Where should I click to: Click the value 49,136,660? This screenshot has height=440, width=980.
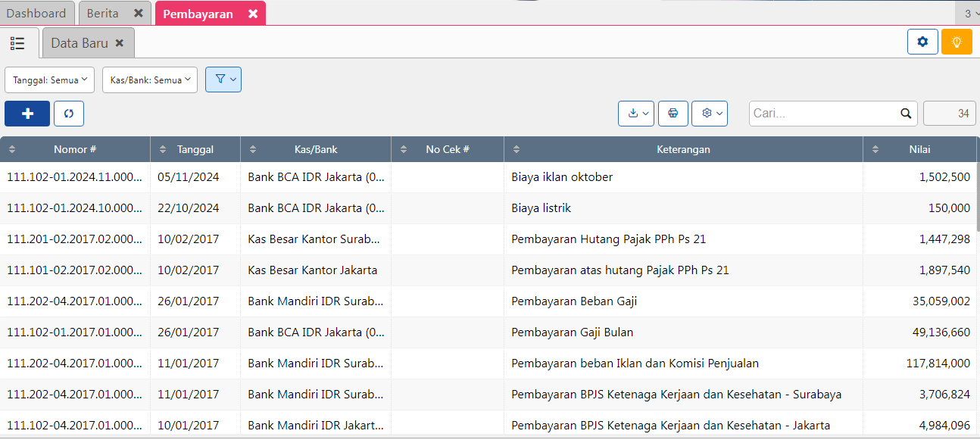coord(941,332)
